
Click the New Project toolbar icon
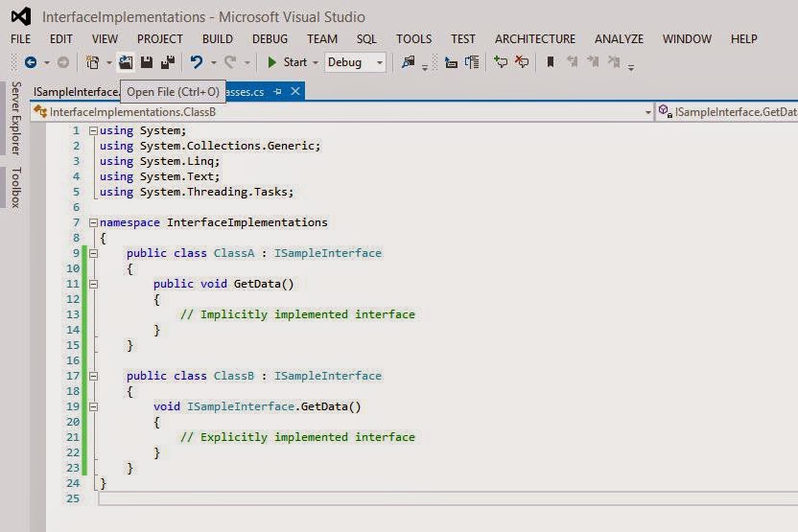tap(93, 62)
